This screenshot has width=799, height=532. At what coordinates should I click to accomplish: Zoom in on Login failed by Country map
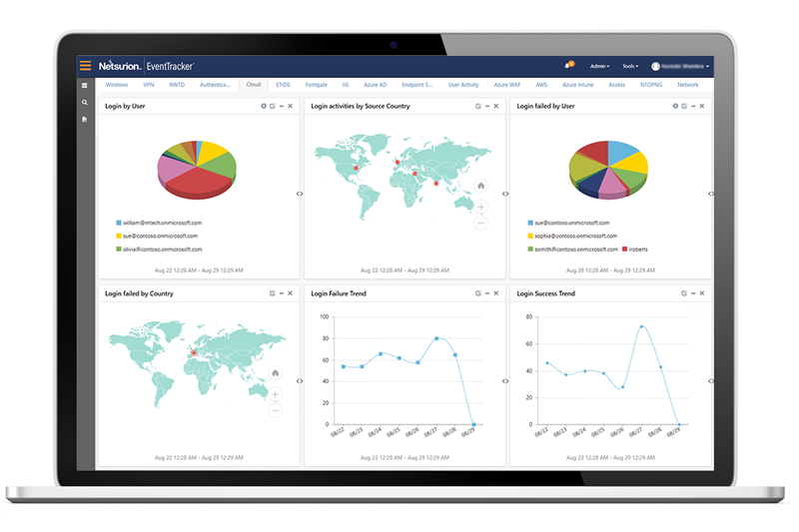click(x=276, y=394)
